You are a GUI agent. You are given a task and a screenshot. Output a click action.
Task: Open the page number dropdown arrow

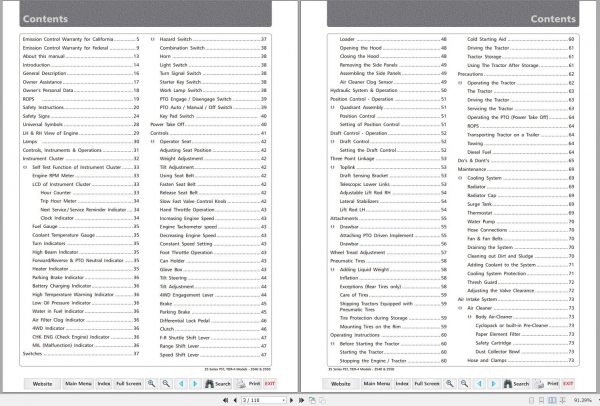click(284, 400)
